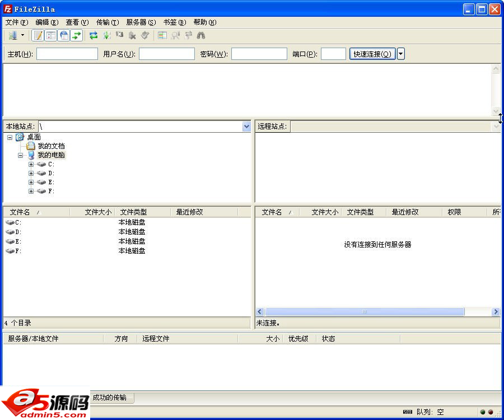The image size is (504, 420).
Task: Toggle the local directory tree view
Action: [51, 35]
